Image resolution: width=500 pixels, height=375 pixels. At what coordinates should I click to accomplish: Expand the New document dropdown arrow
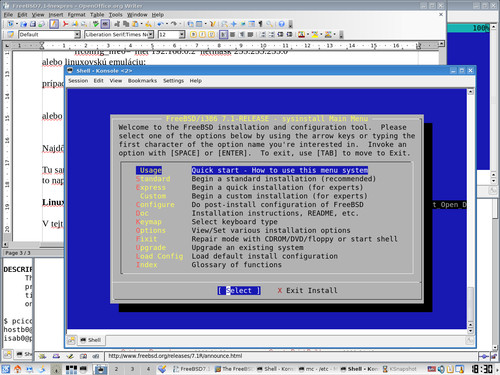point(17,24)
